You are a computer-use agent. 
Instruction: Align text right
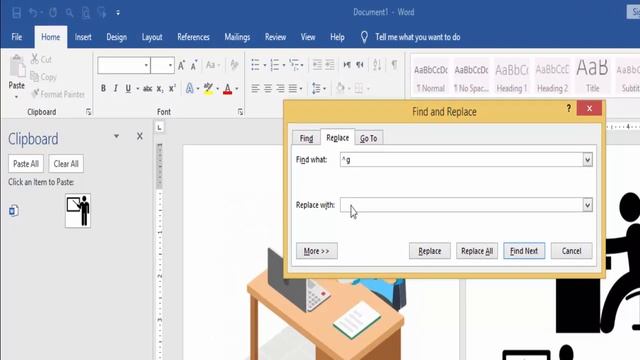click(280, 88)
